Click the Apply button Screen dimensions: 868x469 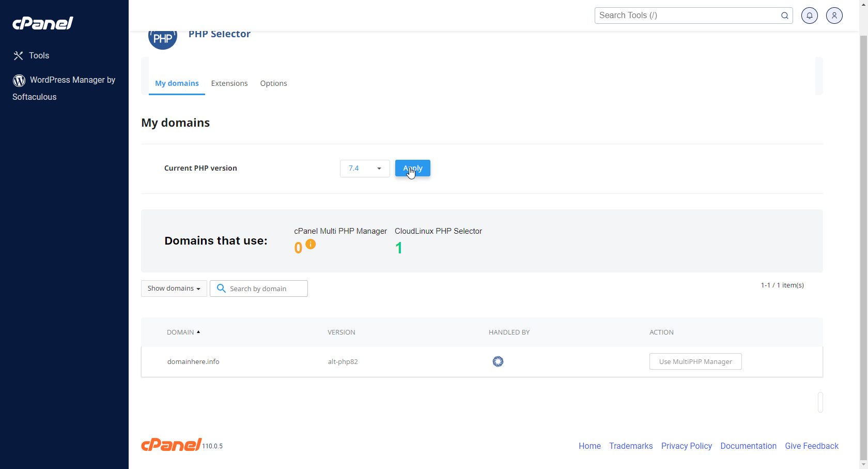tap(413, 168)
